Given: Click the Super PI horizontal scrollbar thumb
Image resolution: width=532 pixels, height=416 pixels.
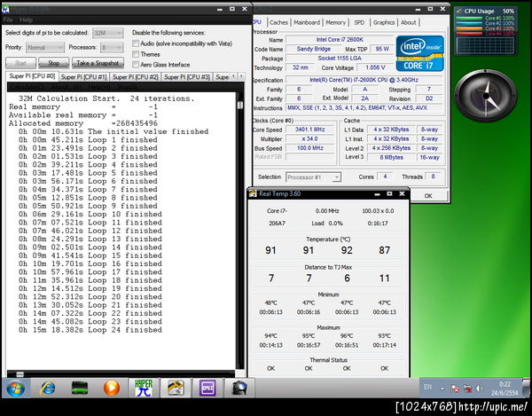Looking at the screenshot, I should (x=20, y=374).
